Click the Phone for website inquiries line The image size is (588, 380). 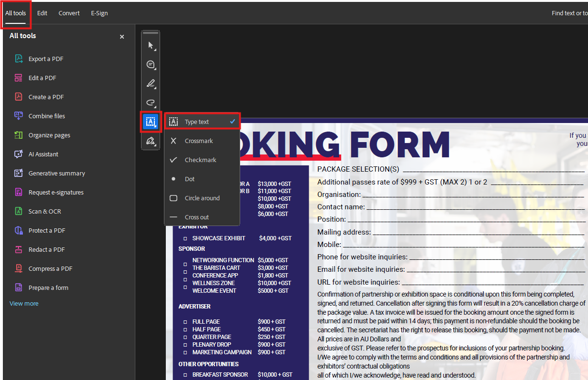(x=497, y=258)
